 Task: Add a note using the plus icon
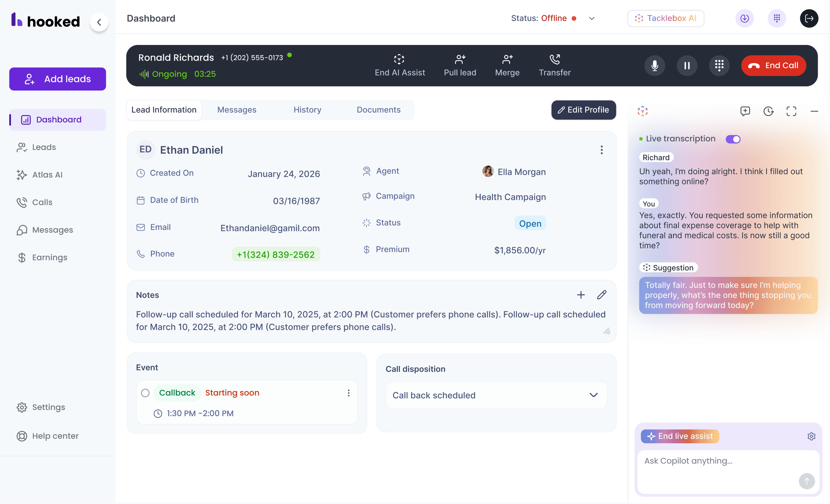[581, 295]
